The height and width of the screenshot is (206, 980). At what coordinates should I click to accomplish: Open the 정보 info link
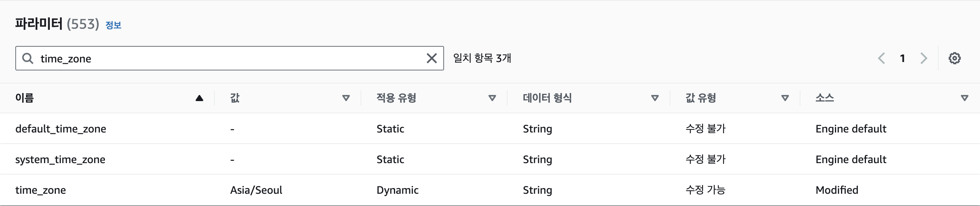(113, 25)
